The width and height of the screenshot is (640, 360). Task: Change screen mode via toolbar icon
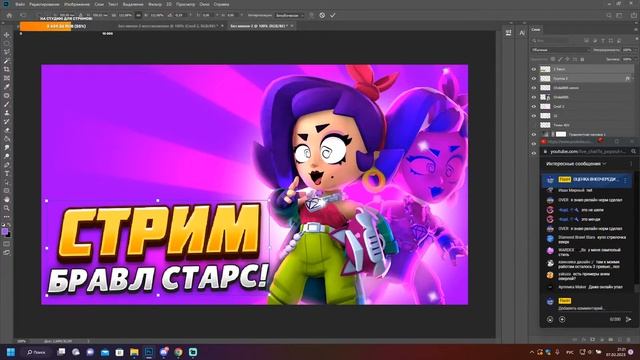tap(7, 253)
